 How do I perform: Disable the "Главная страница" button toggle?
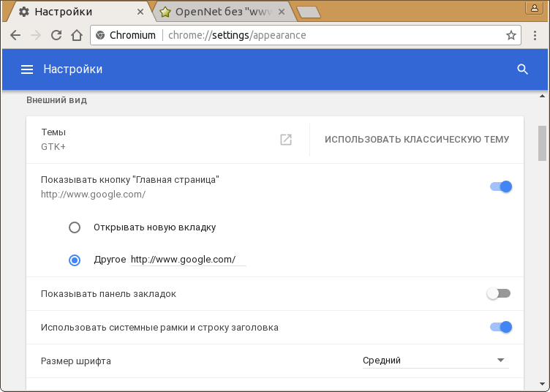coord(501,186)
